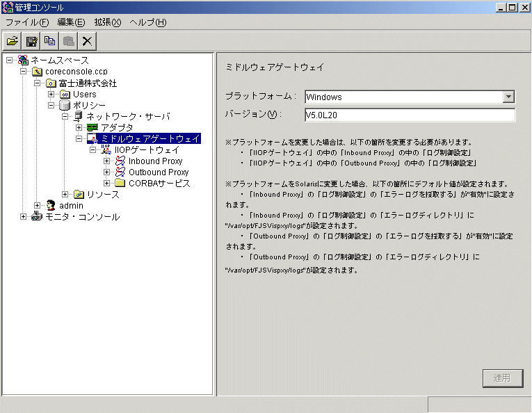532x413 pixels.
Task: Collapse the ネームスペース root node
Action: click(10, 60)
